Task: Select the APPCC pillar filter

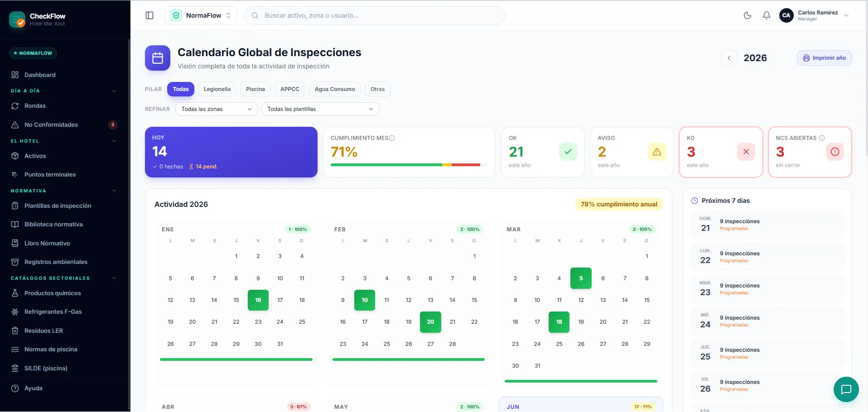Action: coord(290,89)
